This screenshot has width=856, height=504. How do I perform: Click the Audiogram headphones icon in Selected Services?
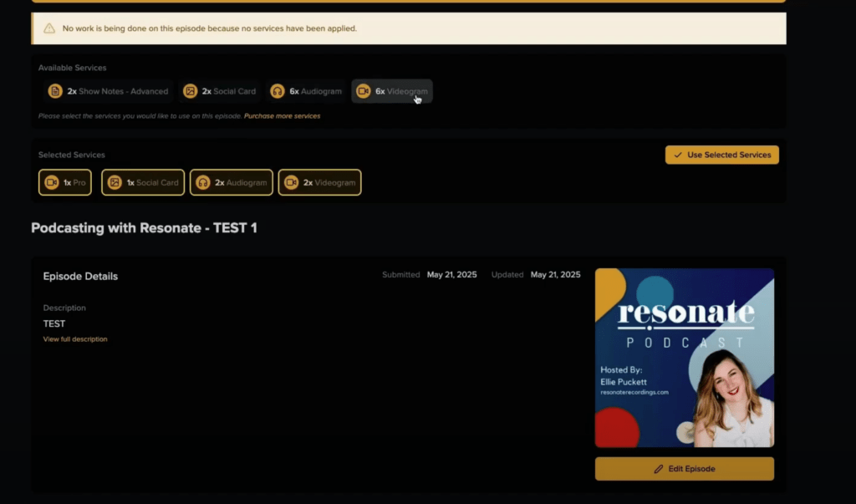[202, 182]
